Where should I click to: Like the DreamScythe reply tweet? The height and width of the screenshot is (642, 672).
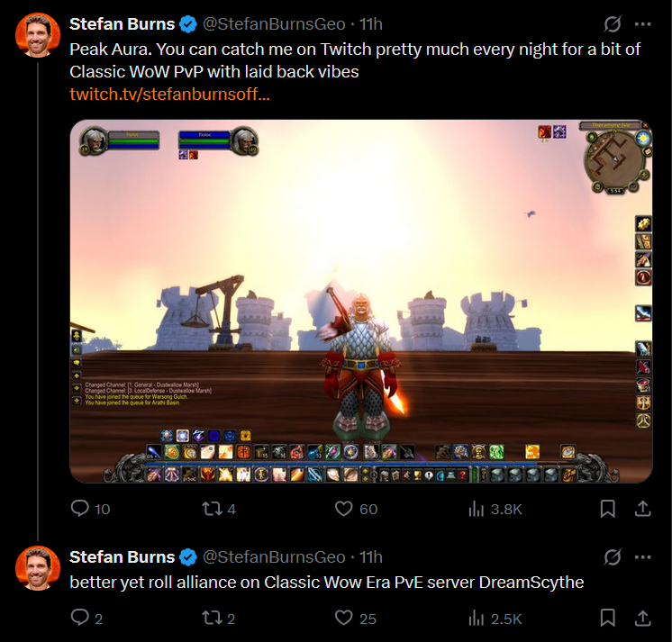pos(355,619)
